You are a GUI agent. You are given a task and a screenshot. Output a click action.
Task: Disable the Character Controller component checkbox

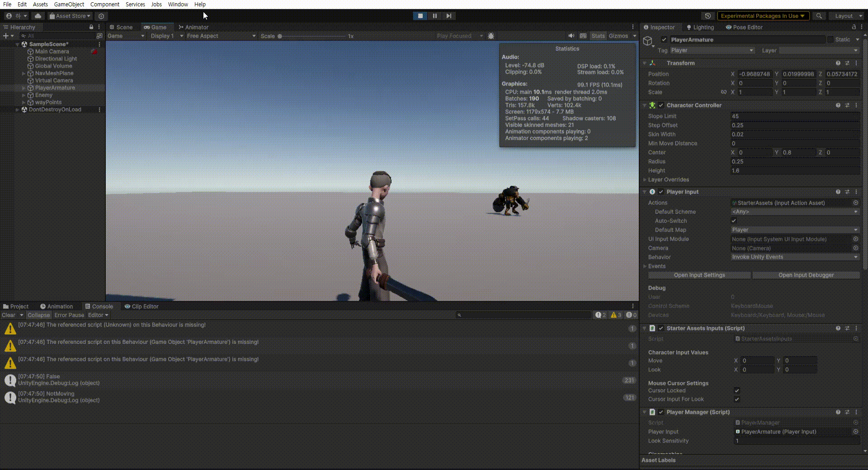tap(661, 105)
